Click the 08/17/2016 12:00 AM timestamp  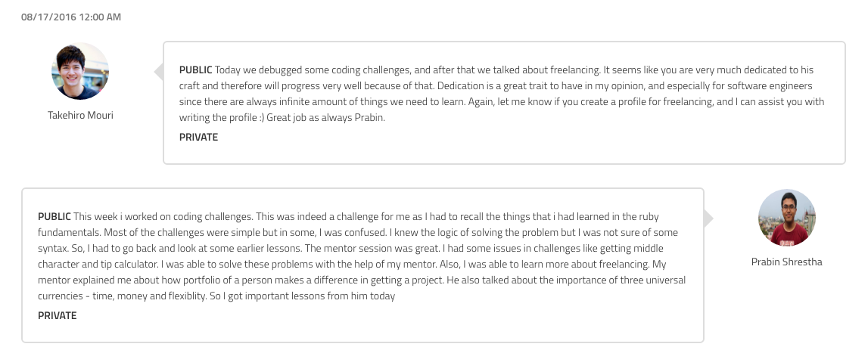pyautogui.click(x=71, y=17)
